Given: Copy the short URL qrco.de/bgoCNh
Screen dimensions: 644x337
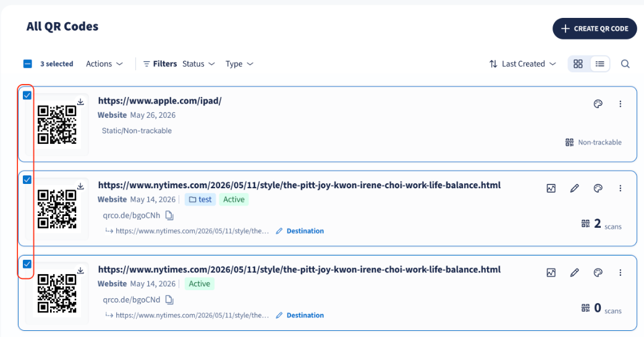Looking at the screenshot, I should (x=169, y=215).
